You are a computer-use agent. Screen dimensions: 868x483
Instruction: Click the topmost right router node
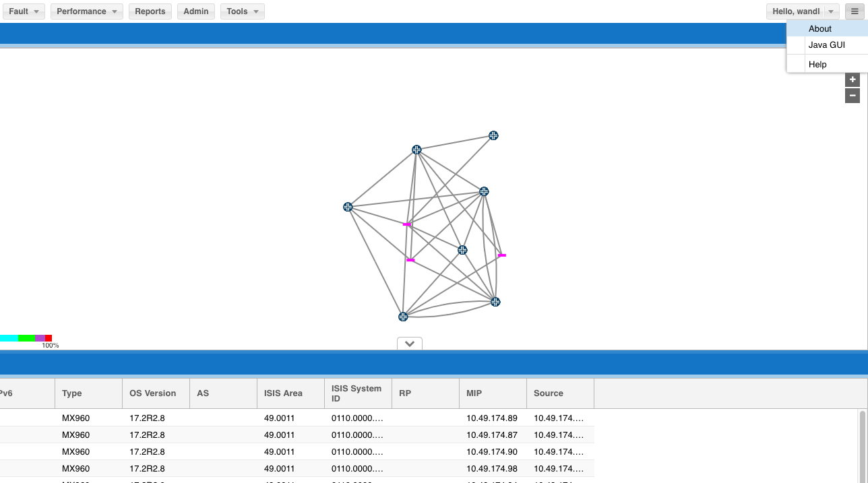pos(493,135)
